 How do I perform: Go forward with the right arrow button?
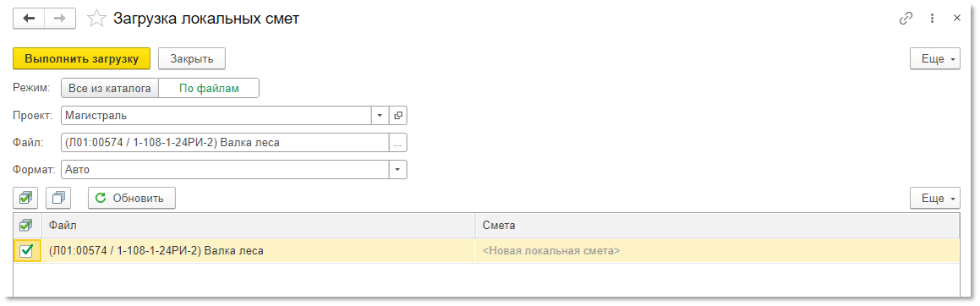click(x=60, y=19)
